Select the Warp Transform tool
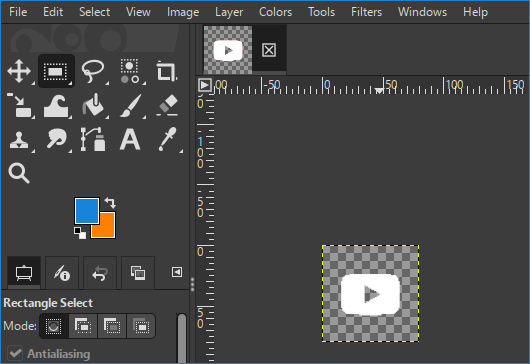The image size is (530, 364). (x=56, y=105)
